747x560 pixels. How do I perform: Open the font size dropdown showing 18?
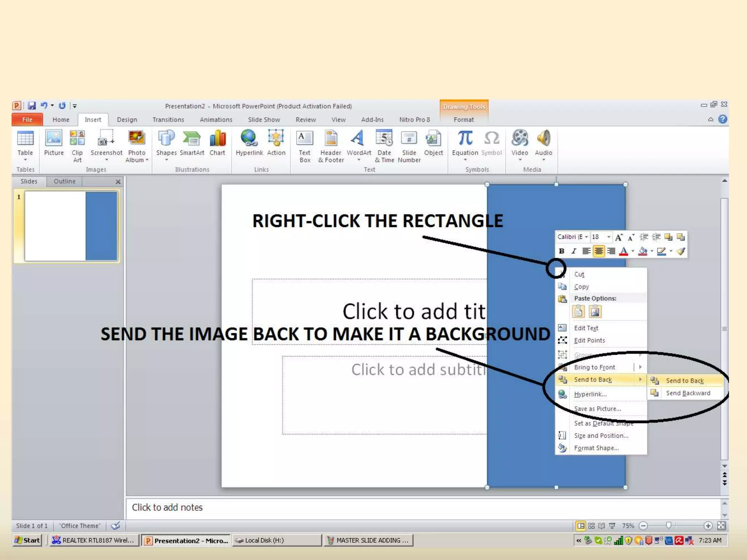(x=608, y=237)
